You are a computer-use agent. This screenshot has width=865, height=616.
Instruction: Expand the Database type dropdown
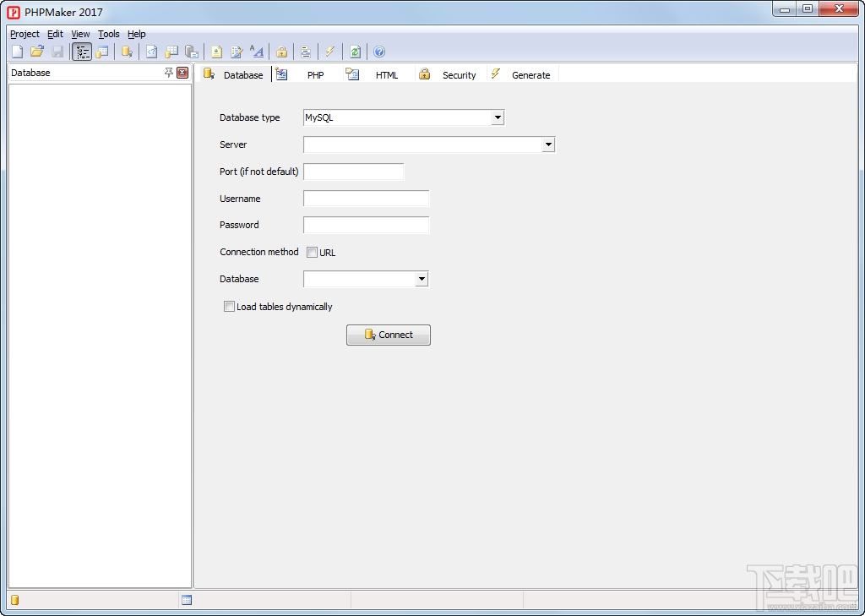[498, 117]
